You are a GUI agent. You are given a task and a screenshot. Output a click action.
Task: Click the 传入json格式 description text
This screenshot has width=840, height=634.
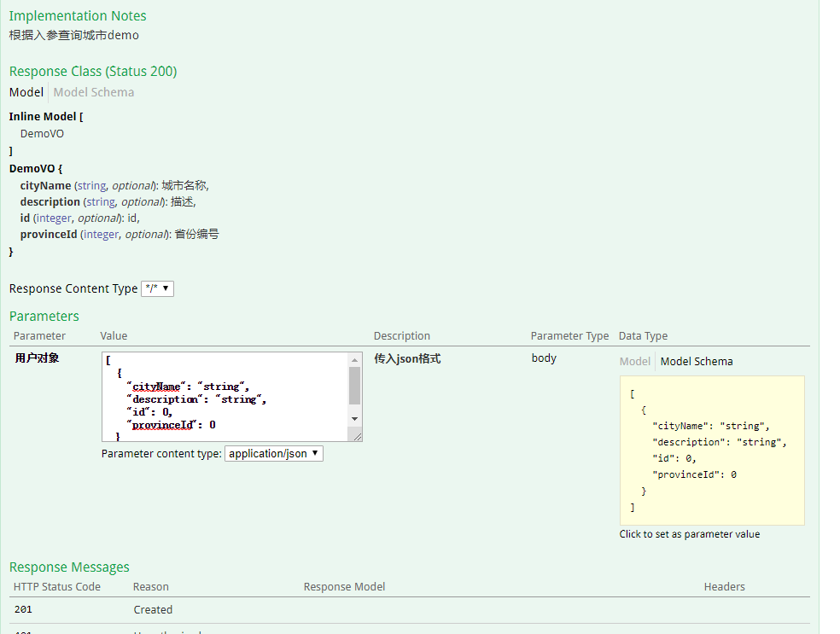pyautogui.click(x=407, y=358)
